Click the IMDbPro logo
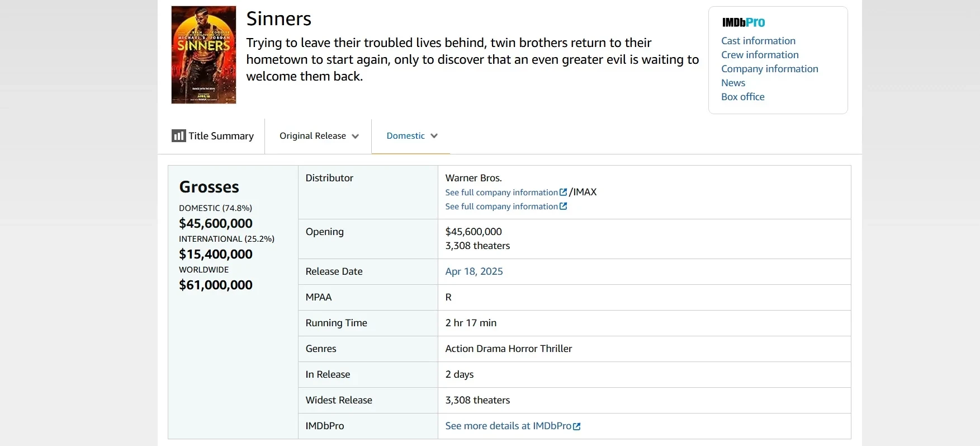980x446 pixels. 743,22
